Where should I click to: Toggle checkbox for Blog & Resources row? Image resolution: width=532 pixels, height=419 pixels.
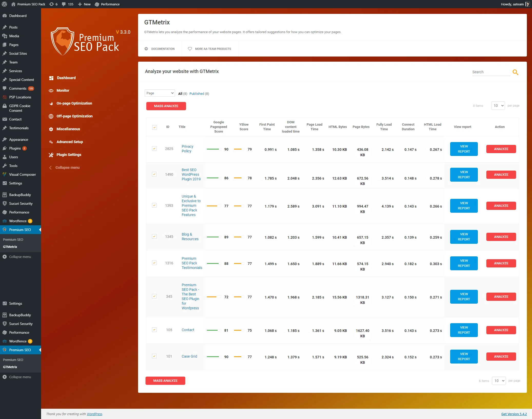point(154,236)
